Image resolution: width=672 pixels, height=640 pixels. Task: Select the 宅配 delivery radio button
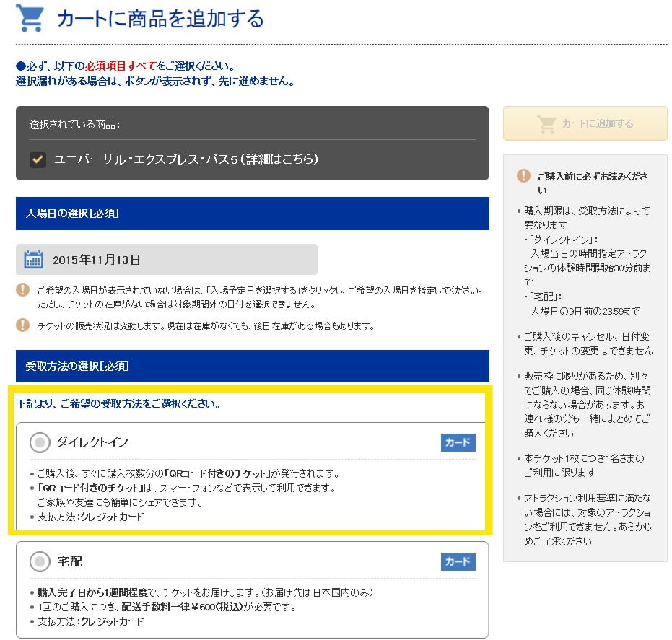click(40, 561)
